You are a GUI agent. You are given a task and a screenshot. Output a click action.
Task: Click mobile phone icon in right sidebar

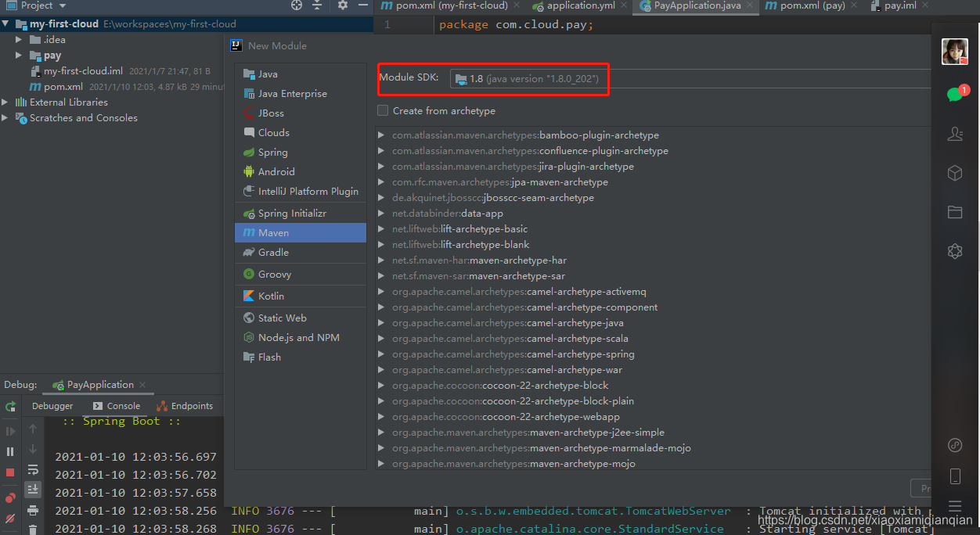(955, 476)
